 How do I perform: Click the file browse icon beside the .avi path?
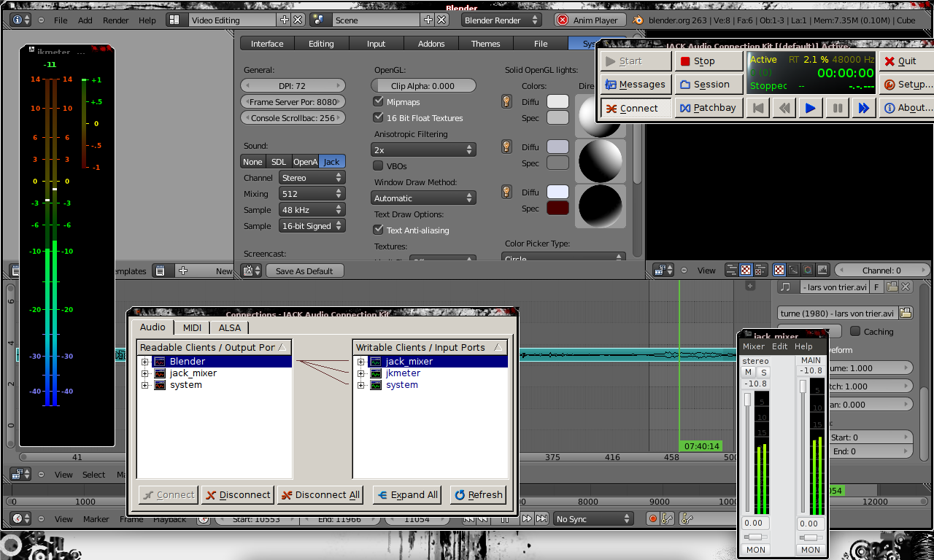pyautogui.click(x=906, y=314)
